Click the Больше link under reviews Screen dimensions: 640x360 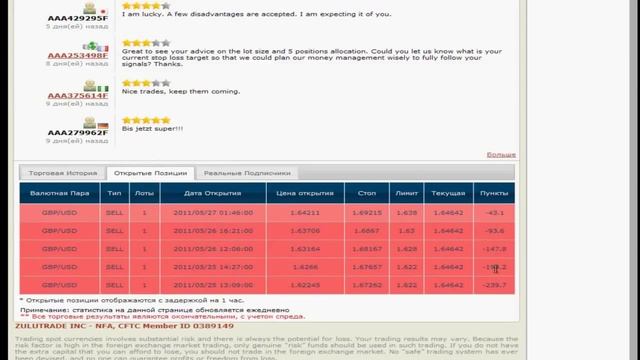(501, 155)
